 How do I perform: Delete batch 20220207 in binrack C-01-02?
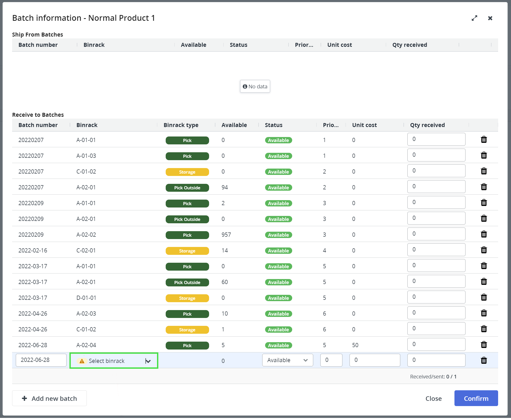(484, 171)
